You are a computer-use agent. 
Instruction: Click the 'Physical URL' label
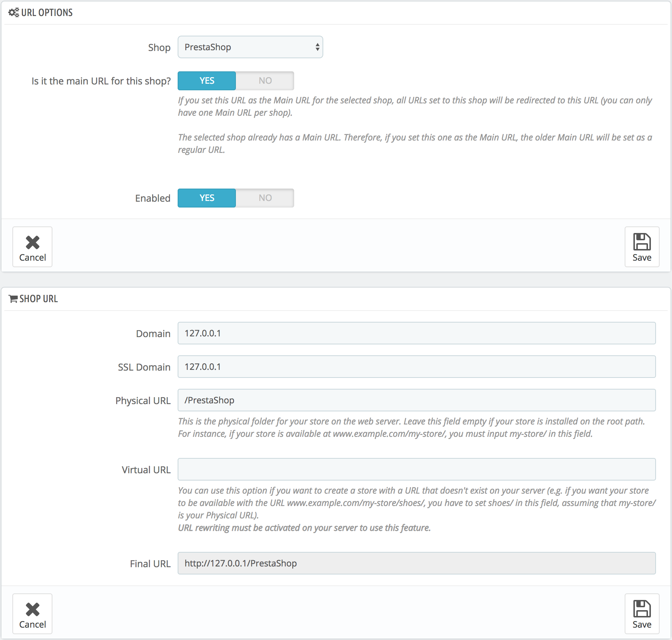pyautogui.click(x=143, y=400)
